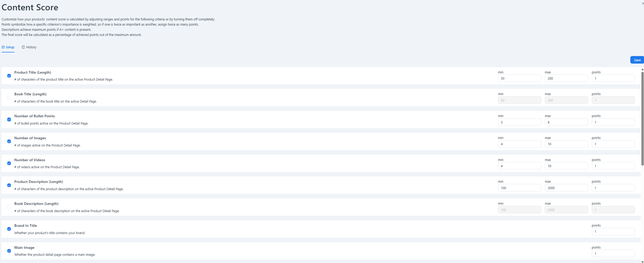
Task: Edit Bullet Points min field
Action: [x=519, y=122]
